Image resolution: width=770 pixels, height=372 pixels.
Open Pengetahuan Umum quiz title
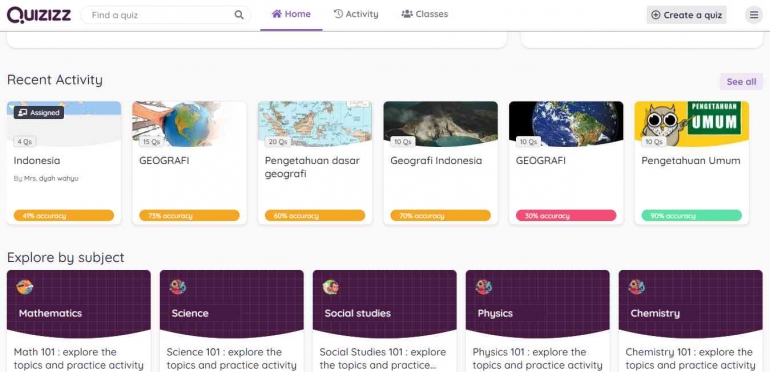point(691,160)
